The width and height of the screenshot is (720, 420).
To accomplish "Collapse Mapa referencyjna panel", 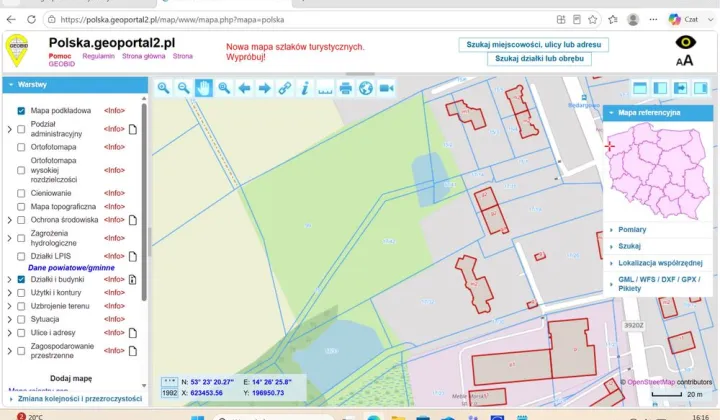I will click(x=658, y=112).
